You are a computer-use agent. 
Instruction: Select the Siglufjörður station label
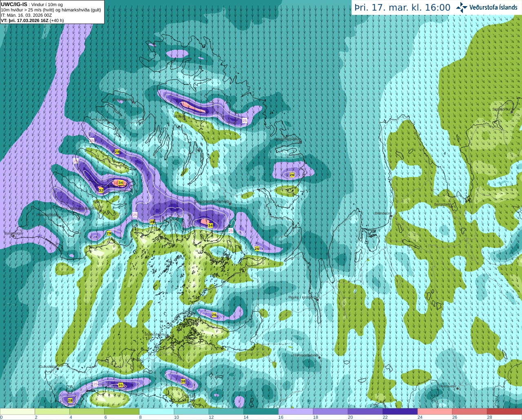[x=502, y=109]
